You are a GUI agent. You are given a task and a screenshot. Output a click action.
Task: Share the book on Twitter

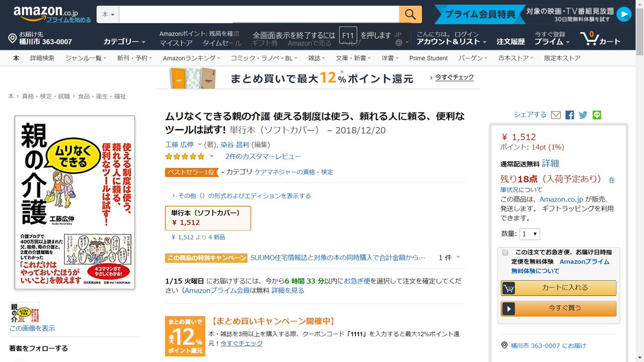(583, 115)
